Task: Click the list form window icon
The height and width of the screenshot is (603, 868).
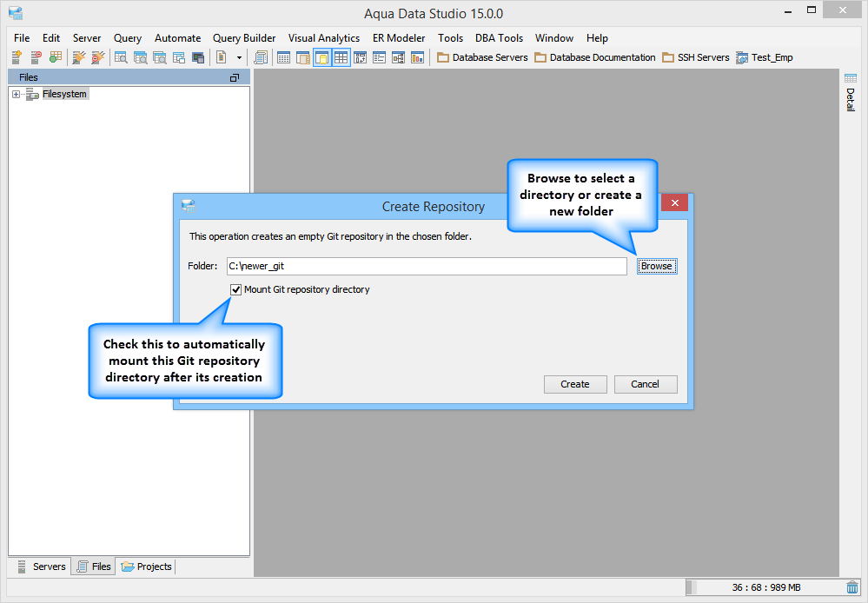Action: [379, 57]
